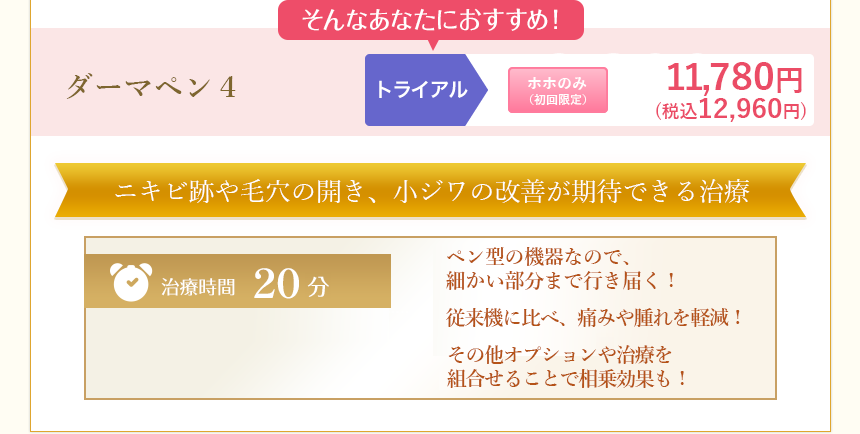Click the 治療時間 label

[x=198, y=287]
